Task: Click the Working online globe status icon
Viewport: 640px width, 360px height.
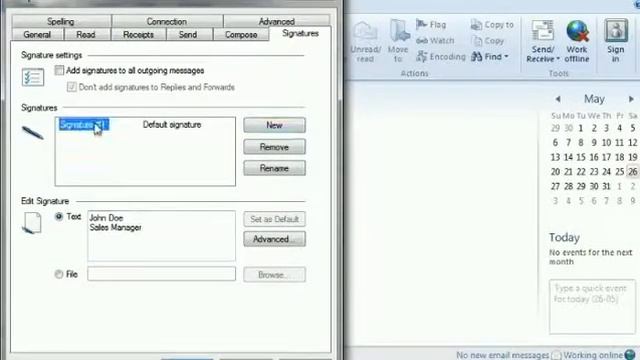Action: (x=630, y=355)
